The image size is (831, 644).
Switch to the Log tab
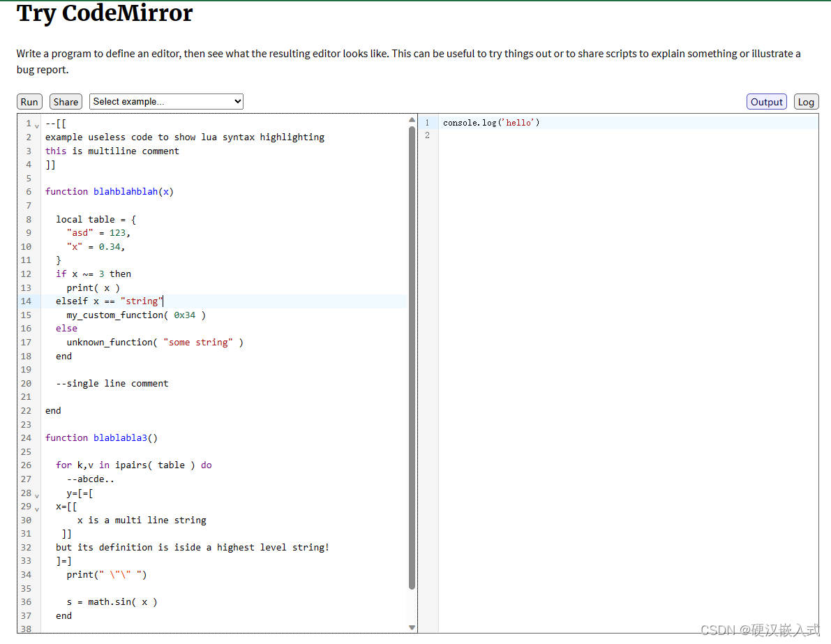[806, 102]
